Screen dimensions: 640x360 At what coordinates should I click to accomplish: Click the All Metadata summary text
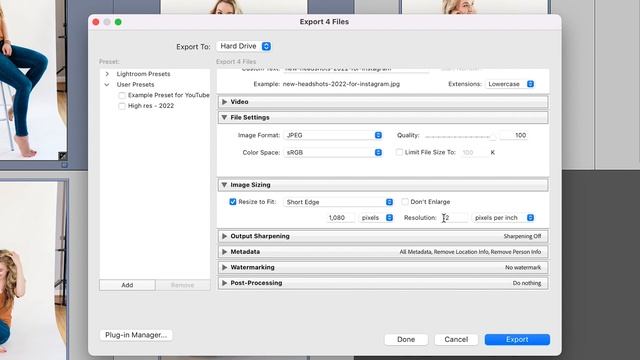tap(470, 252)
